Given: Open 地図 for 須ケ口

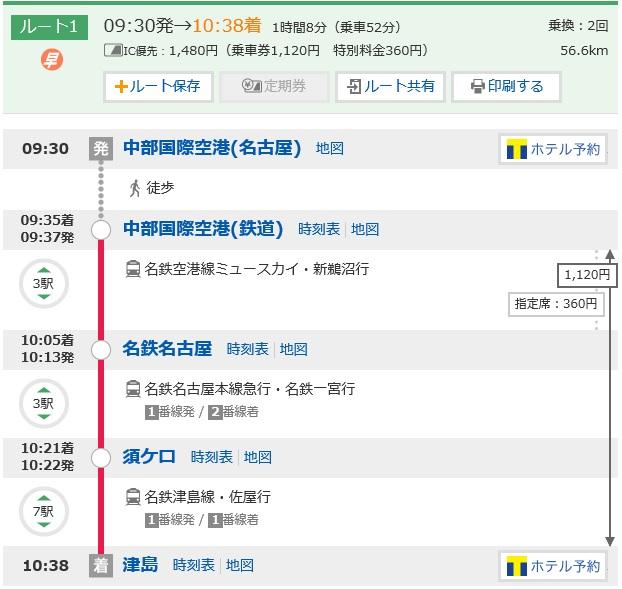Looking at the screenshot, I should point(257,457).
